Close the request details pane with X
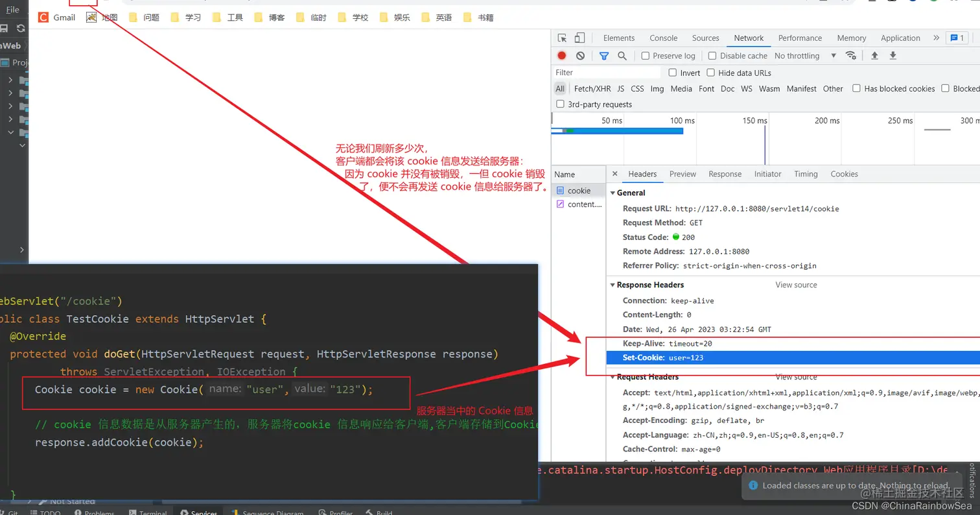 (x=614, y=174)
